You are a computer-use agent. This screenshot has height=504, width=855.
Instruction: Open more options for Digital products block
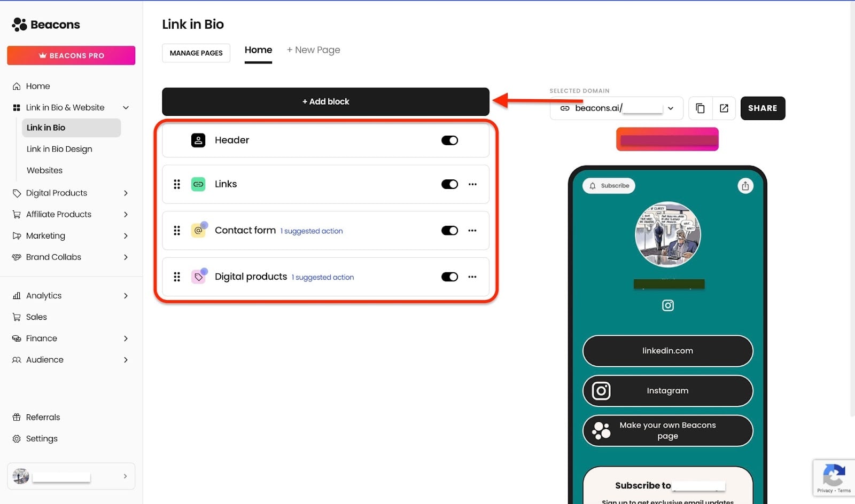(x=472, y=277)
